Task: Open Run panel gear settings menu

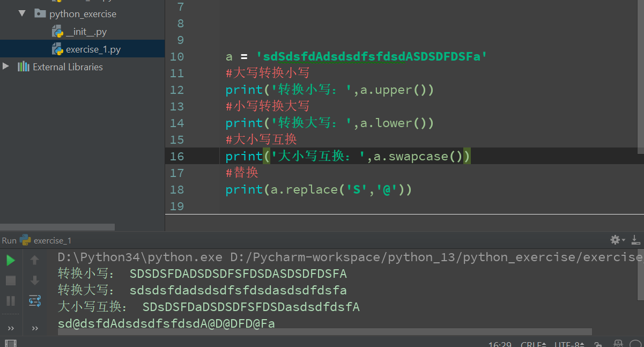Action: pos(616,240)
